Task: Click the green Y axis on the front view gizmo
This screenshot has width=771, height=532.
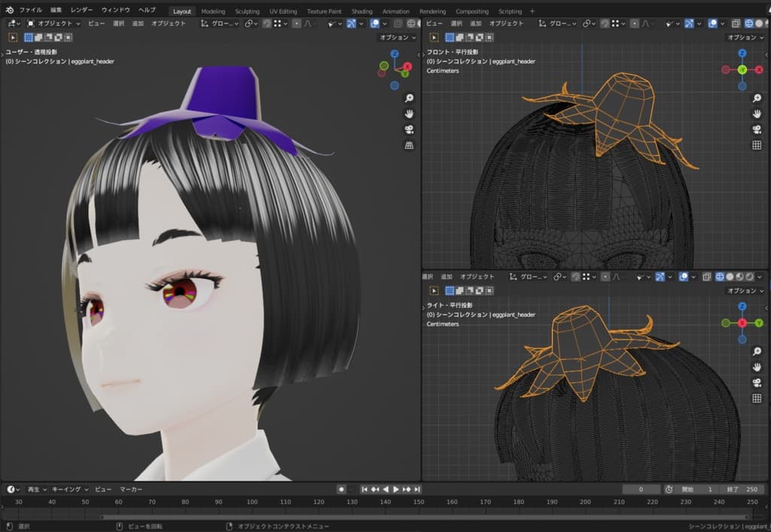Action: point(742,69)
